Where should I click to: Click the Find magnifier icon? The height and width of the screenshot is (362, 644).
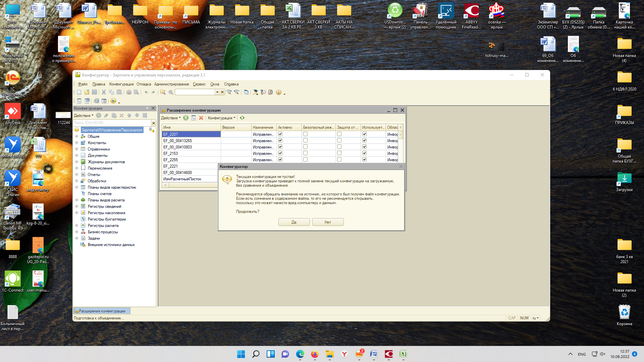(171, 92)
